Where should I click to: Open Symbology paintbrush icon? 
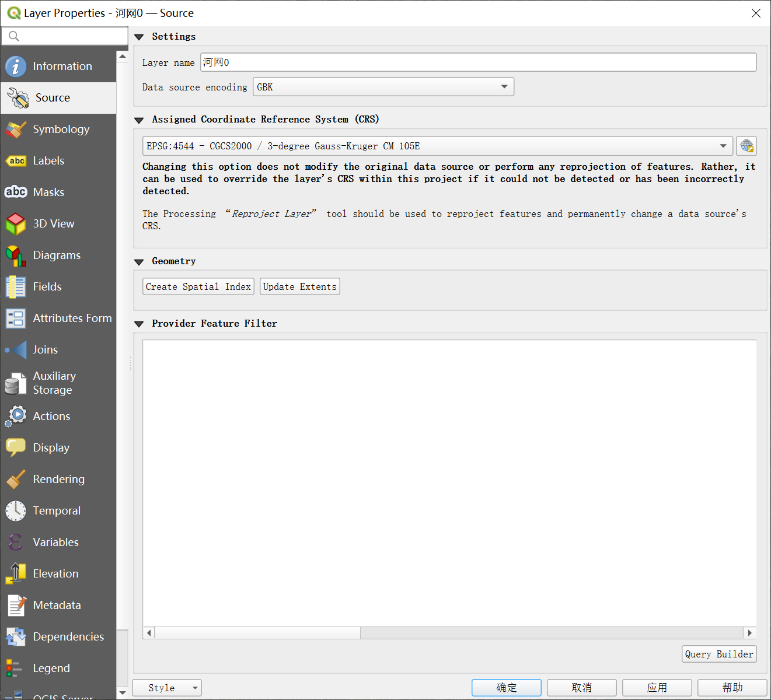point(16,129)
